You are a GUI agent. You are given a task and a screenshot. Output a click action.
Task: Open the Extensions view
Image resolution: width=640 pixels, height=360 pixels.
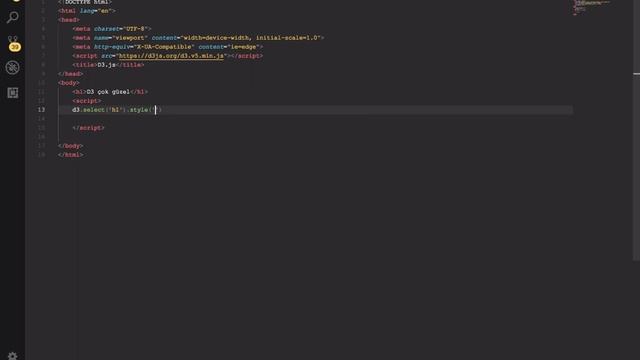point(13,93)
